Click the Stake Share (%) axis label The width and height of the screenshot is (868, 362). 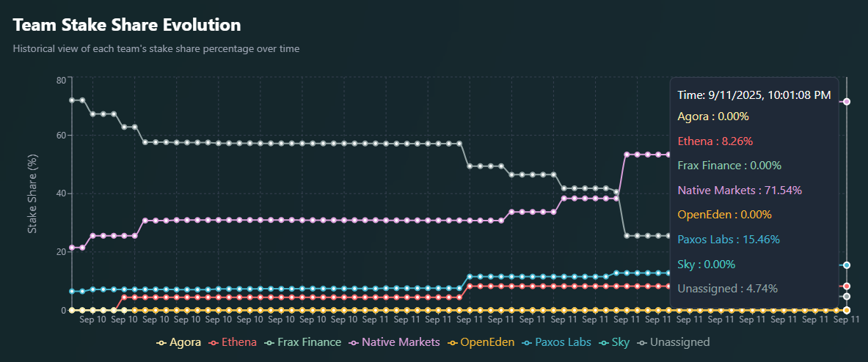point(33,194)
